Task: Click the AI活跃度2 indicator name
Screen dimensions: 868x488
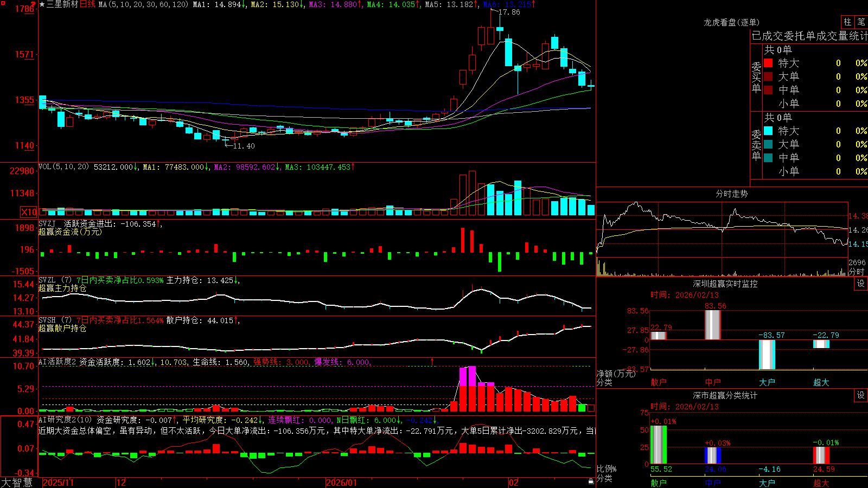Action: tap(58, 362)
